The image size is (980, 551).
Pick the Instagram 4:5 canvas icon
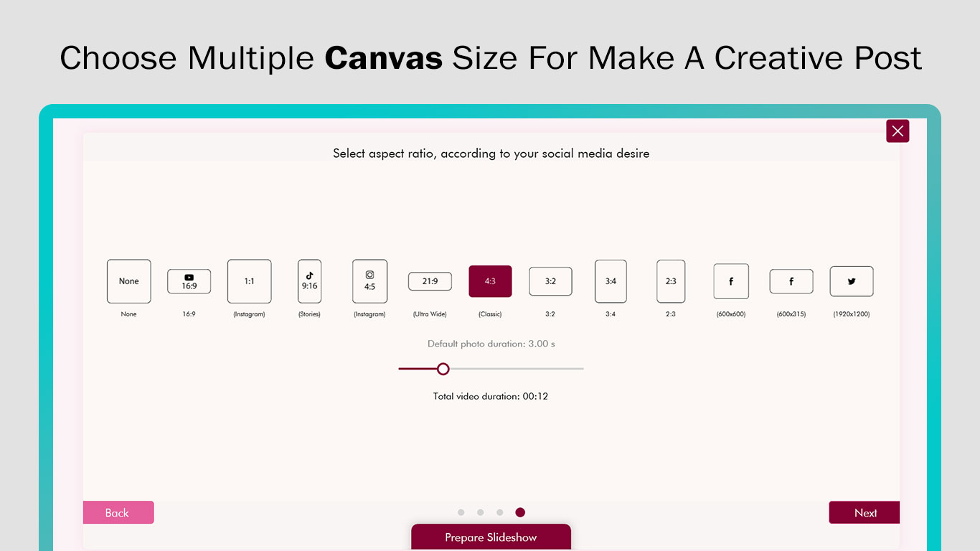coord(369,281)
